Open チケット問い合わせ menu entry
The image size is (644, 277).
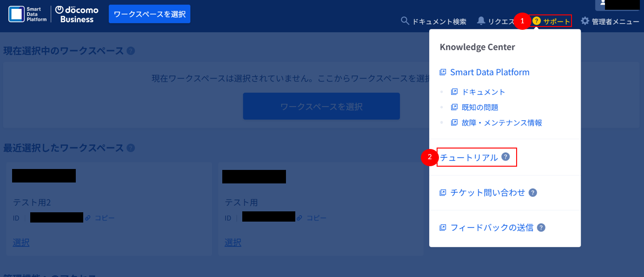pos(487,192)
